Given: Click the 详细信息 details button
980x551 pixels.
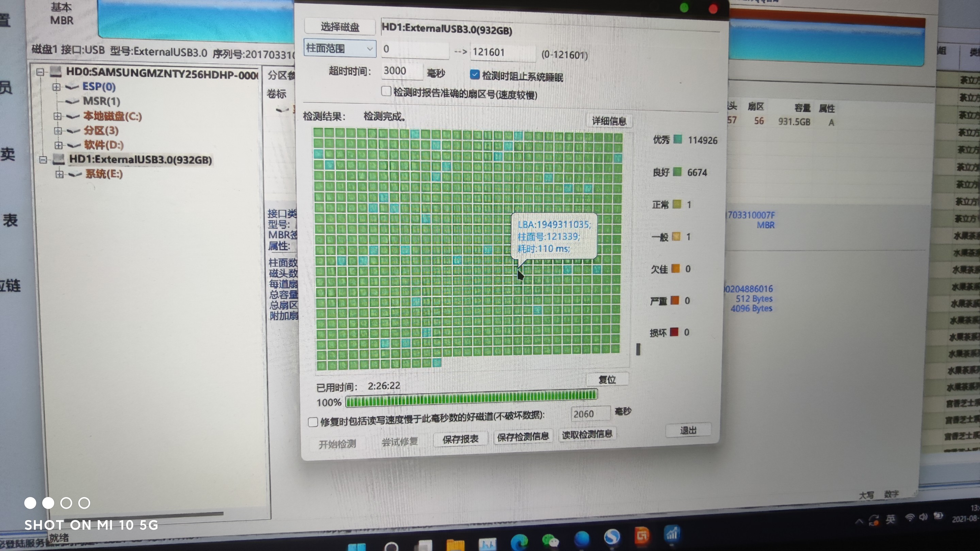Looking at the screenshot, I should pos(609,121).
